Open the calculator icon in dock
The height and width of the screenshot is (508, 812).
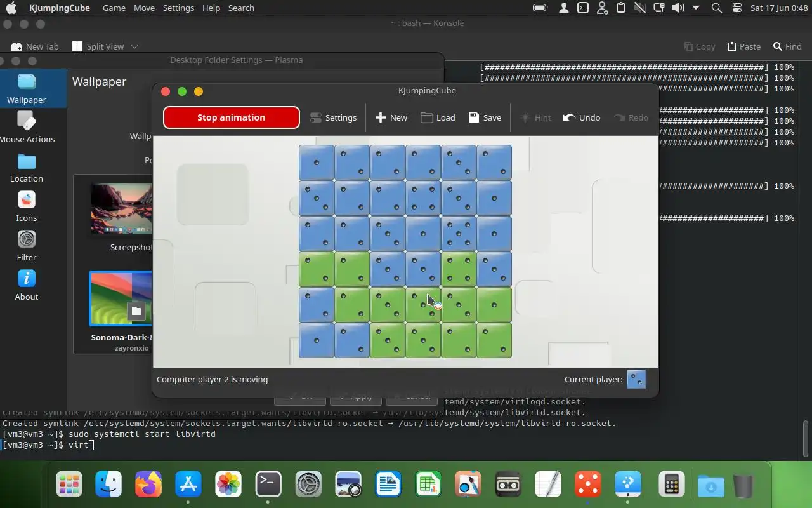coord(671,485)
